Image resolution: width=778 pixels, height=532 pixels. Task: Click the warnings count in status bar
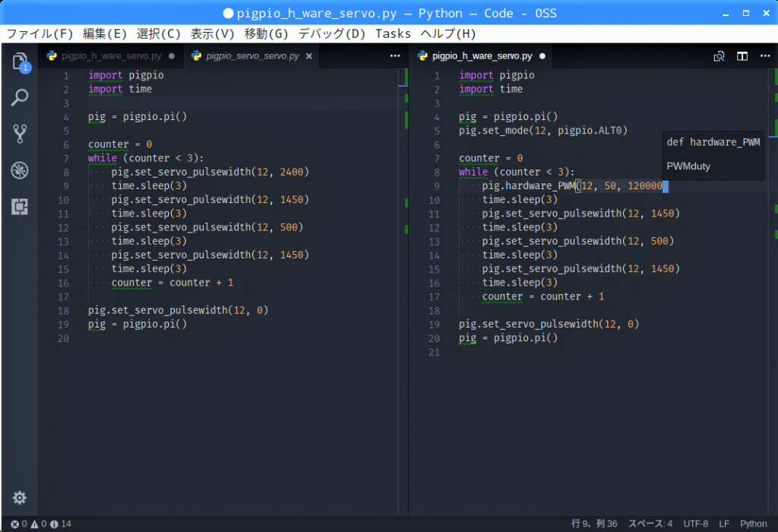coord(39,524)
